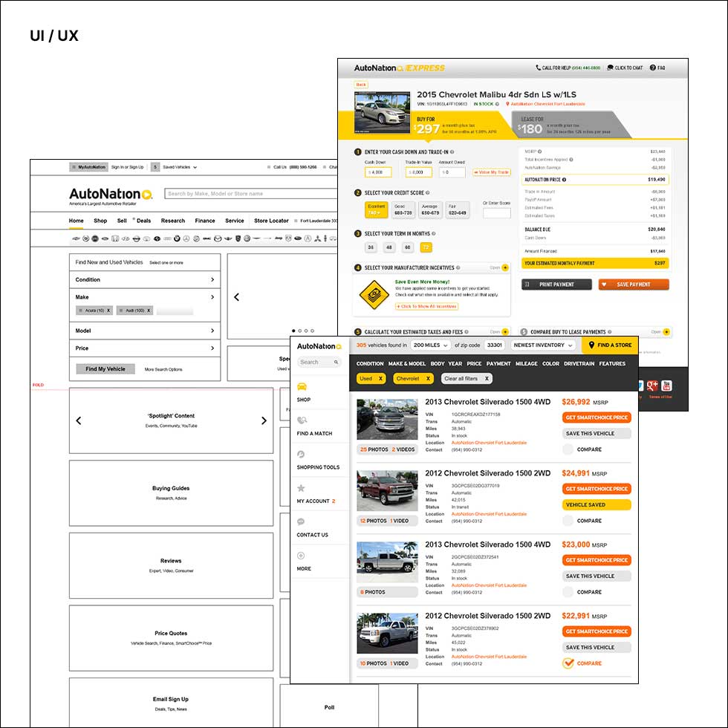This screenshot has width=728, height=728.
Task: Click the FAQ question mark icon
Action: click(x=653, y=68)
